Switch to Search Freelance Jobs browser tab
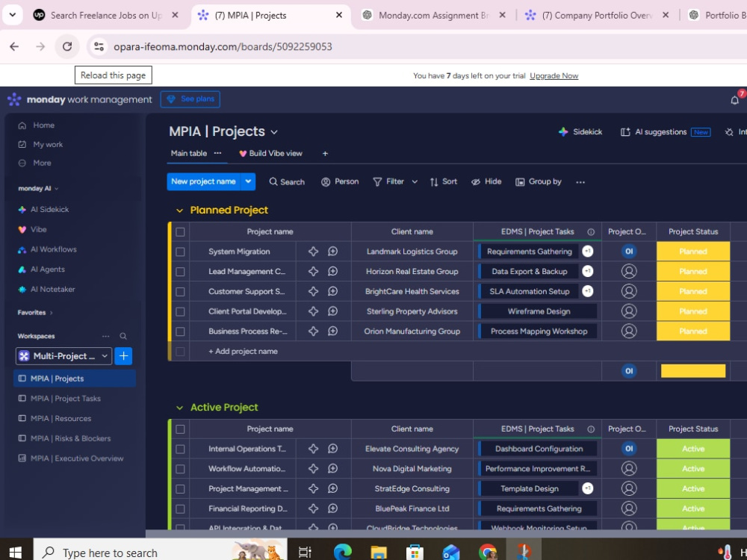 pyautogui.click(x=106, y=15)
